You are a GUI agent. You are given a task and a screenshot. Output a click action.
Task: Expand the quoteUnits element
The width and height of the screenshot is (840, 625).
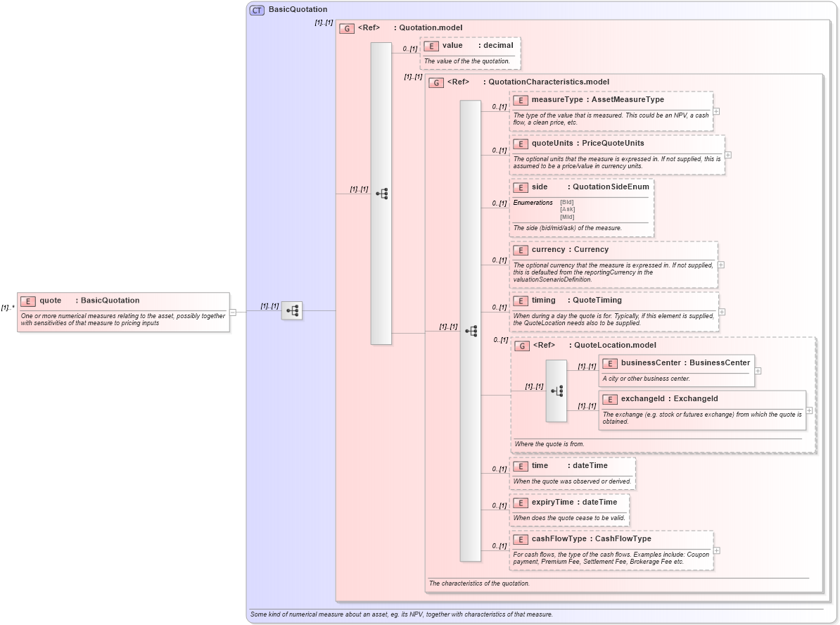pos(728,155)
